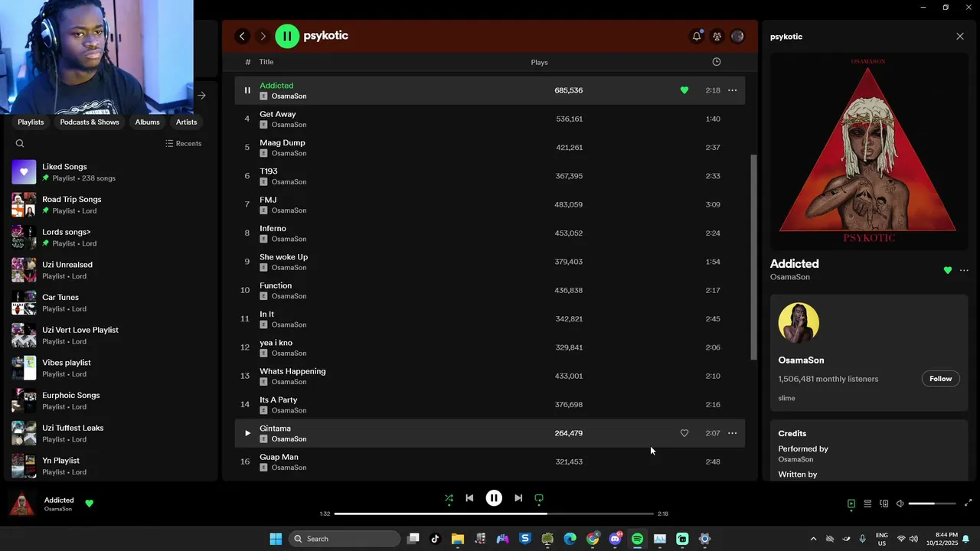980x551 pixels.
Task: Open more options in the now playing panel
Action: [x=964, y=270]
